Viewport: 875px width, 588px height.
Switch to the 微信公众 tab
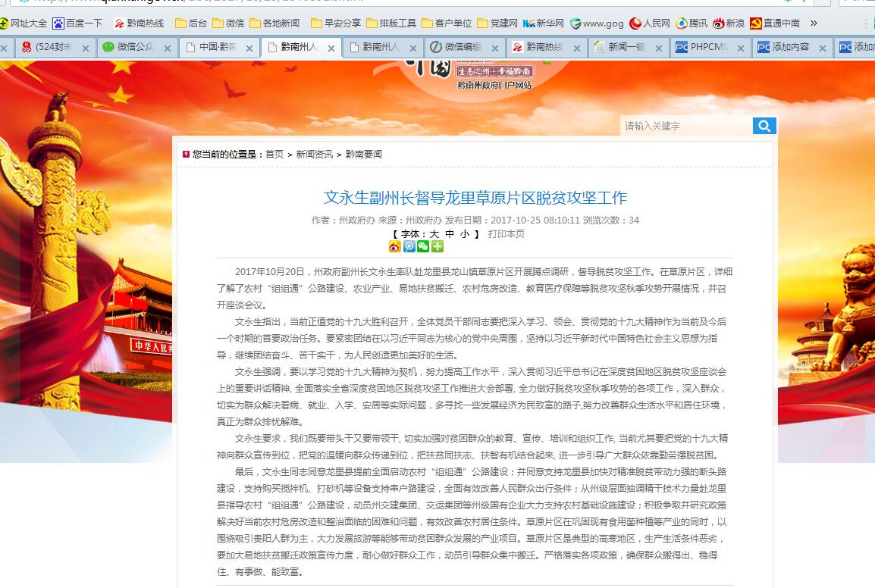tap(136, 48)
